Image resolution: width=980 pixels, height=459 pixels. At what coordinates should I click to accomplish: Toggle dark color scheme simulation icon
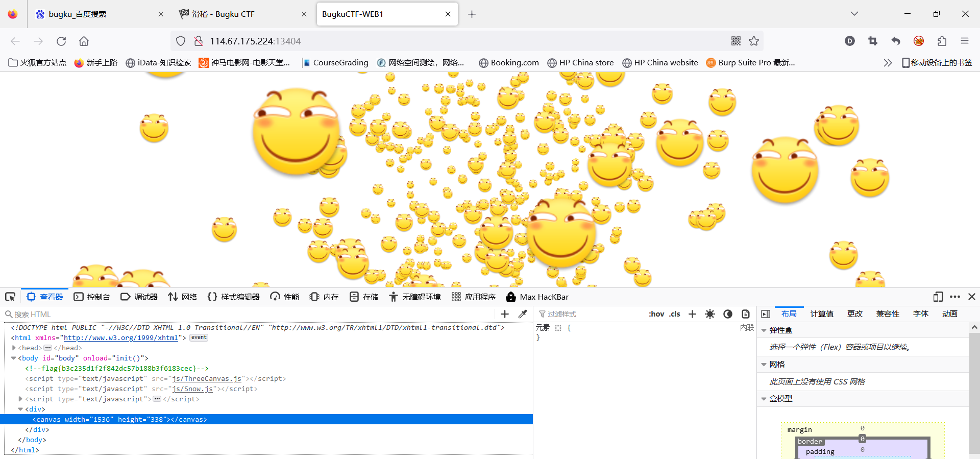[x=728, y=314]
